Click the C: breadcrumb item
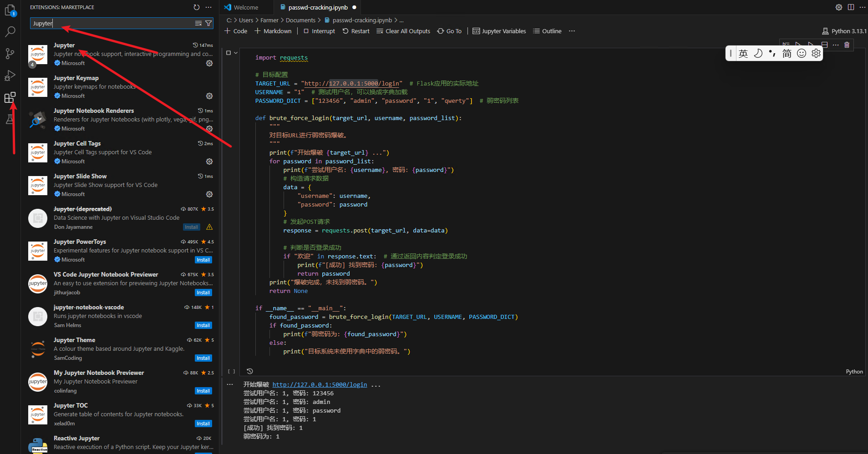 coord(229,20)
